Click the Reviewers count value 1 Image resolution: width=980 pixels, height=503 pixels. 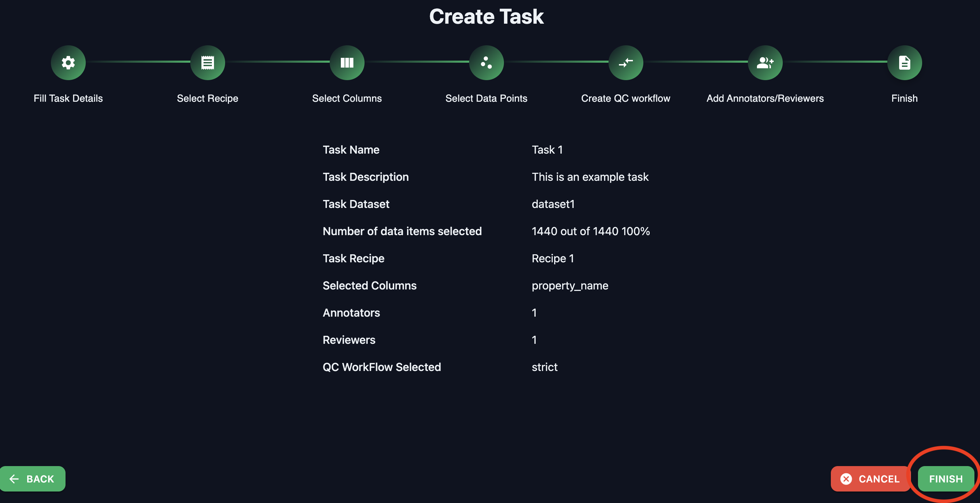534,340
